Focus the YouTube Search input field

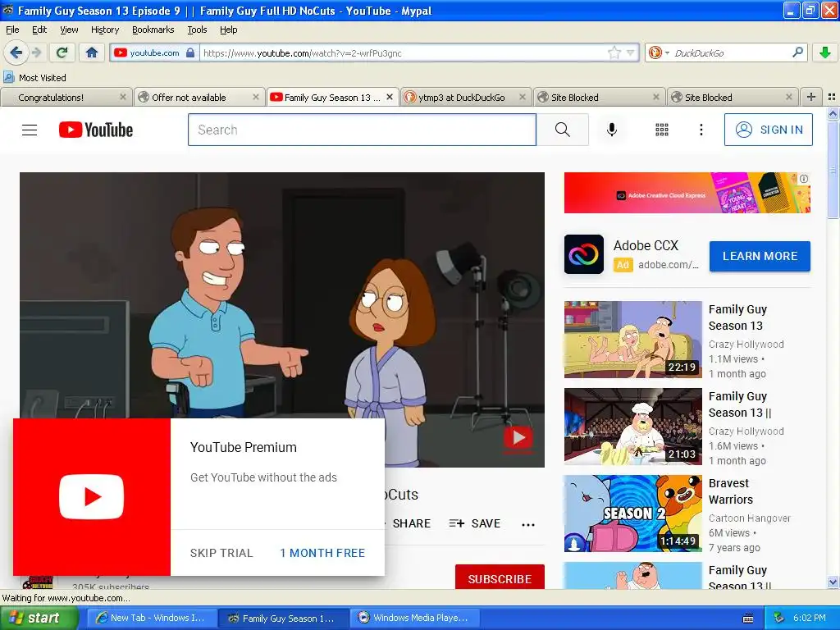coord(362,130)
